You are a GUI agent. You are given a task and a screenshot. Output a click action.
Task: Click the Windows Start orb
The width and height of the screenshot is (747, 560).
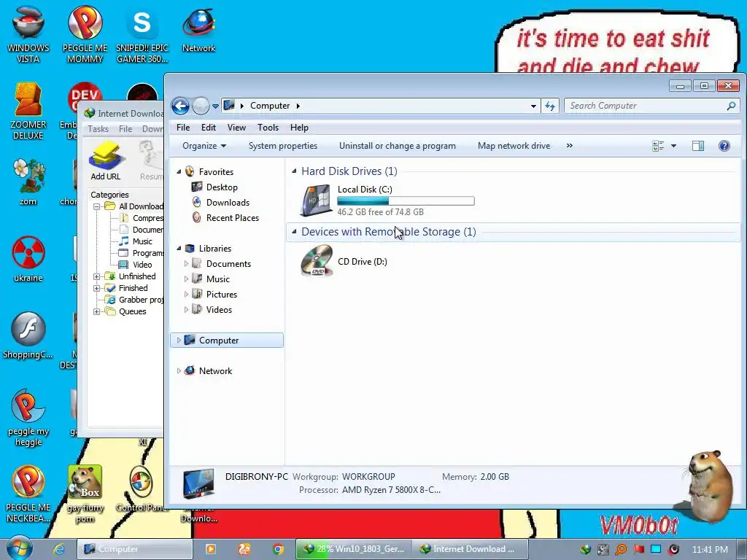pyautogui.click(x=18, y=548)
